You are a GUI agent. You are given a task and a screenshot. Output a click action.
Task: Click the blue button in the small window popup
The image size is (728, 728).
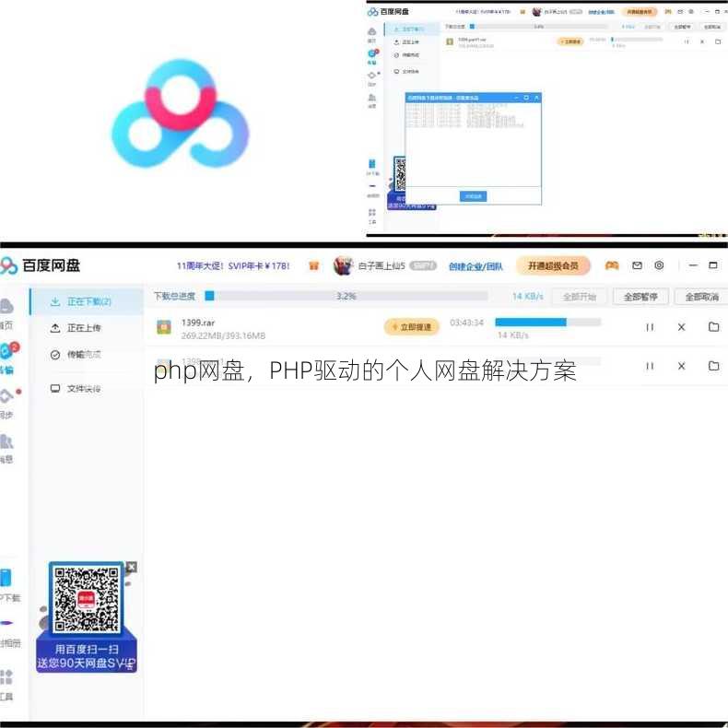pos(473,196)
